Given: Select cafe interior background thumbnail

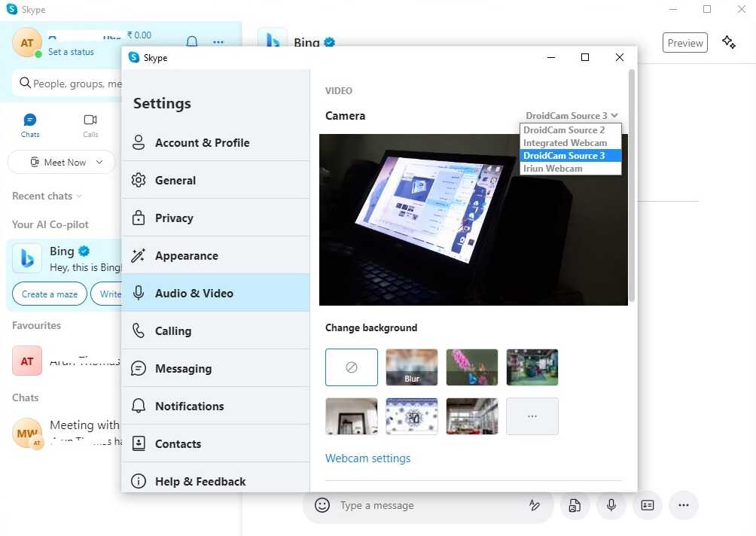Looking at the screenshot, I should pyautogui.click(x=472, y=416).
